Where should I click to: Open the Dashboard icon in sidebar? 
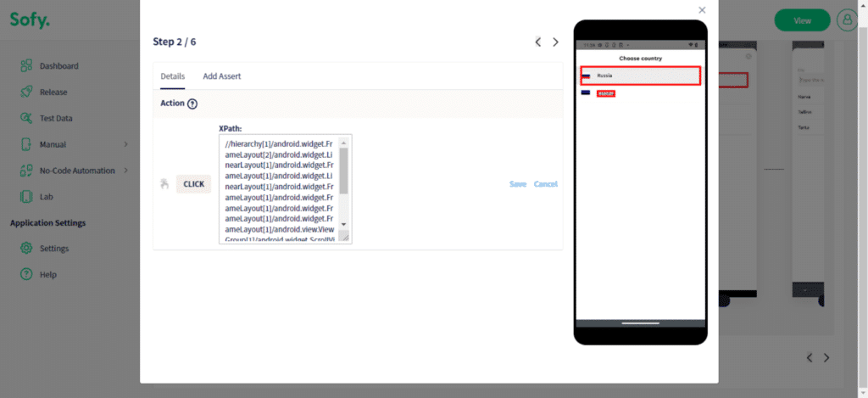point(25,66)
